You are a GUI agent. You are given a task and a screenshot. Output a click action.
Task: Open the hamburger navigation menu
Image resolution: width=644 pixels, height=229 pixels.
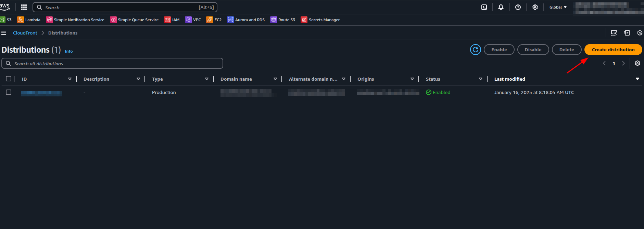tap(4, 33)
